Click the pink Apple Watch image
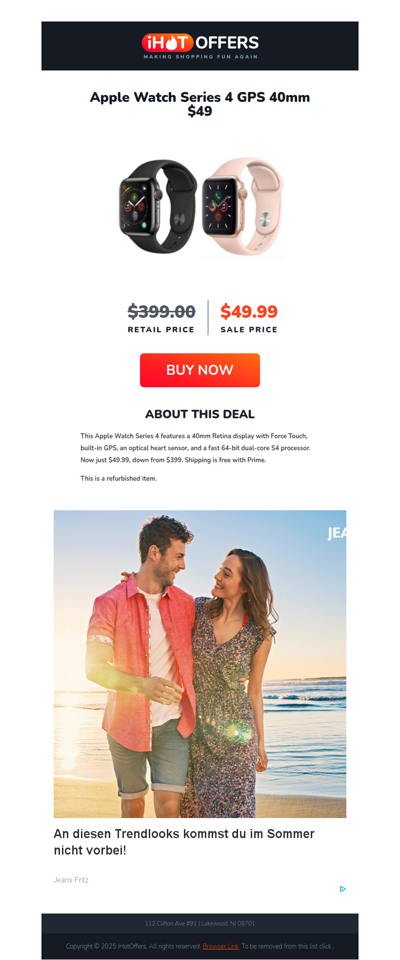This screenshot has width=400, height=960. 242,206
